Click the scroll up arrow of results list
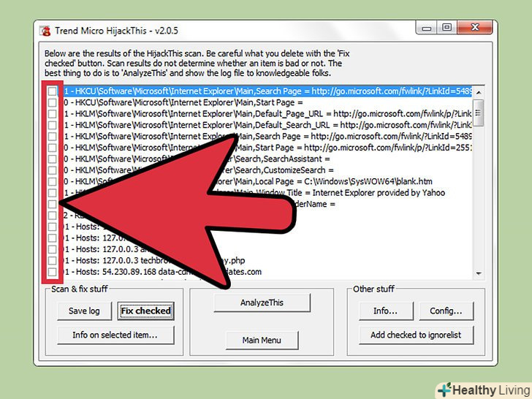 tap(479, 92)
